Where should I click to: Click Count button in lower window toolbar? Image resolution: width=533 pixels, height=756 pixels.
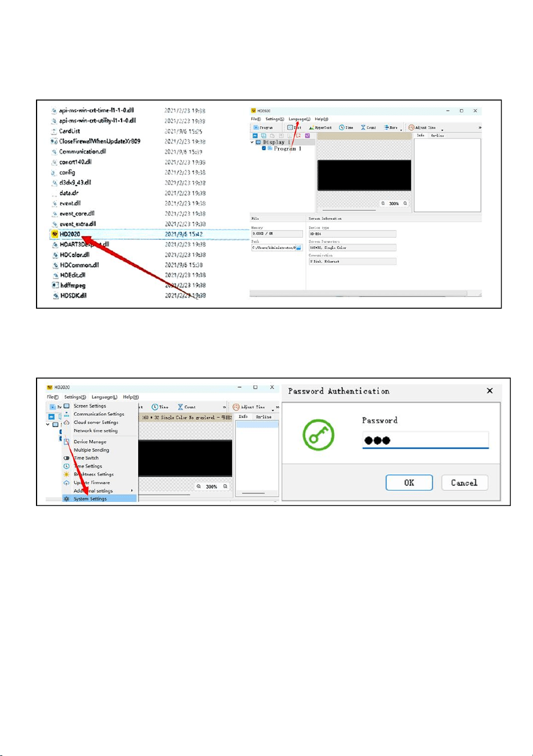(186, 407)
